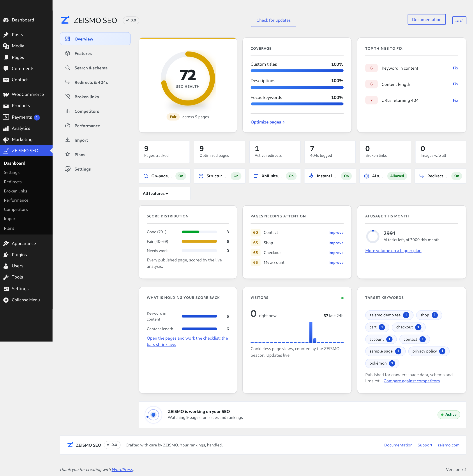Open Optimize pages arrow link
The width and height of the screenshot is (473, 476).
pos(268,122)
